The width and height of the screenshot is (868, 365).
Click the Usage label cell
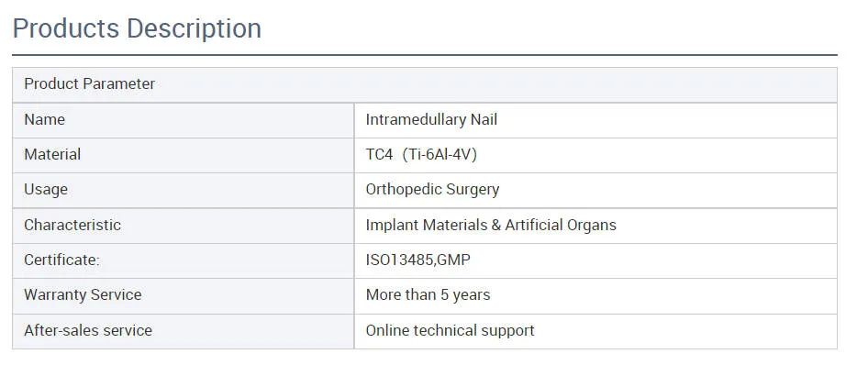(184, 190)
